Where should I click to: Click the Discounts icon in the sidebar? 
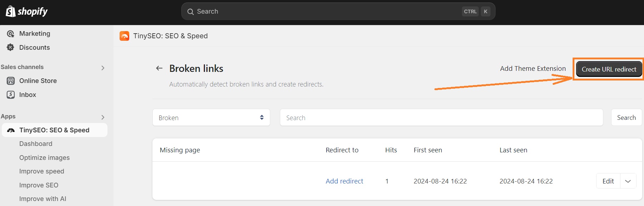coord(10,47)
